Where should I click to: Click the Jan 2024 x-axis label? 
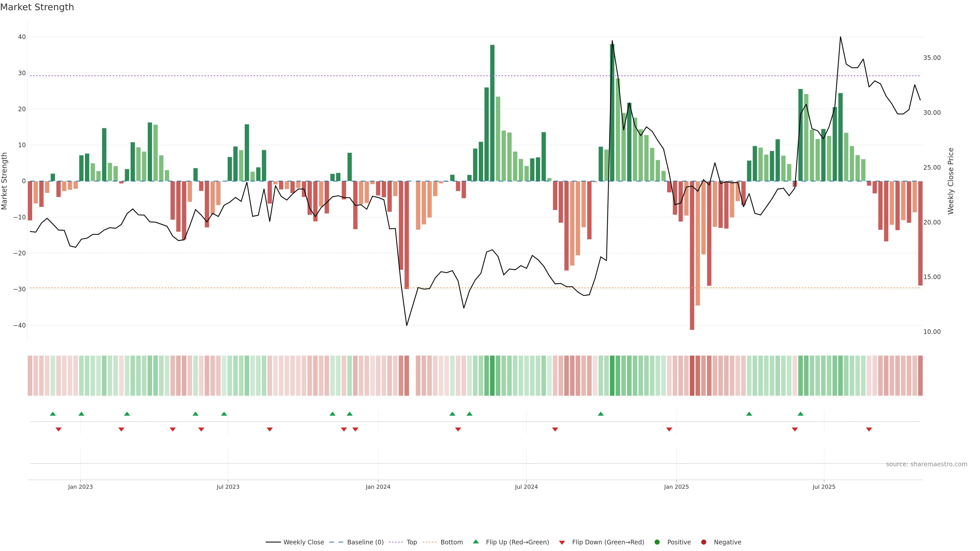(x=378, y=487)
